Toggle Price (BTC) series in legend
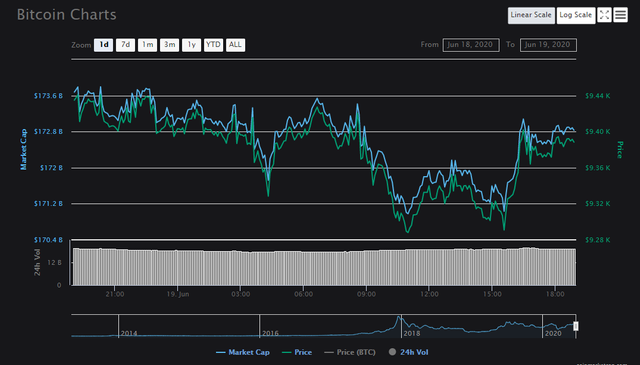The height and width of the screenshot is (365, 640). tap(350, 352)
